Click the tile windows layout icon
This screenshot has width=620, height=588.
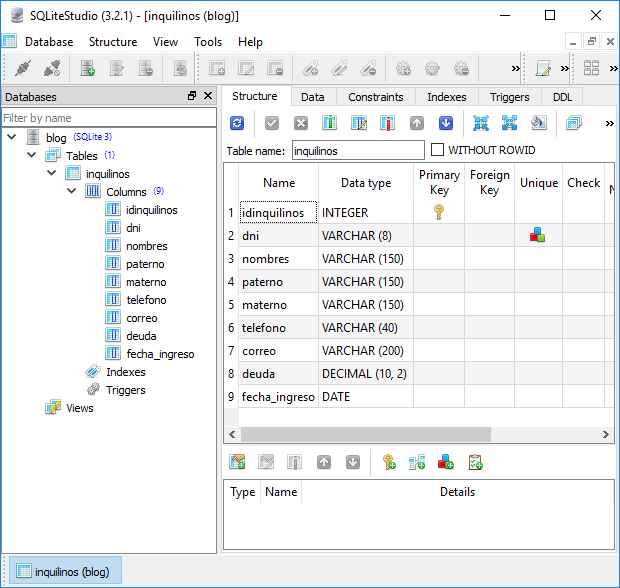591,68
